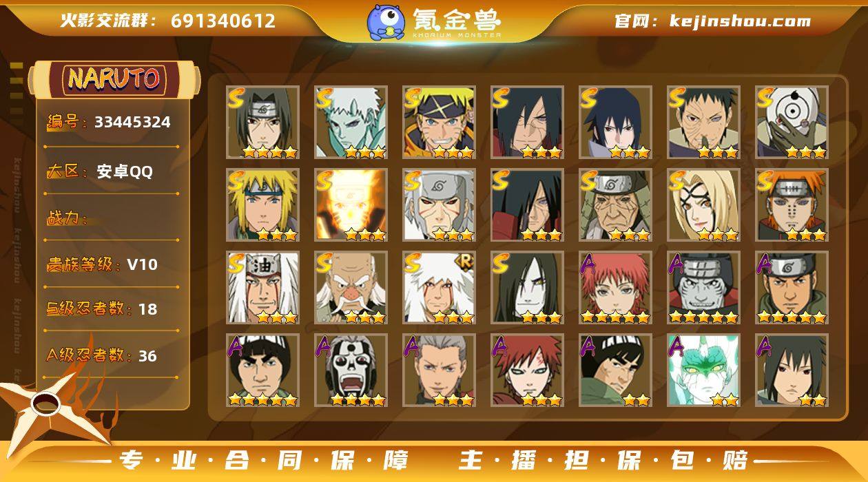
Task: Pick the orange-haired Pain ninja portrait
Action: pos(792,205)
